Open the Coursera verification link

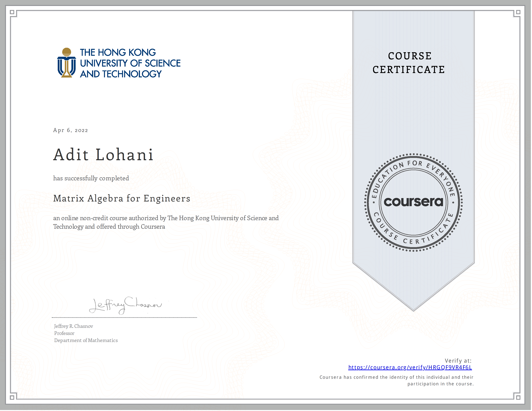coord(410,368)
